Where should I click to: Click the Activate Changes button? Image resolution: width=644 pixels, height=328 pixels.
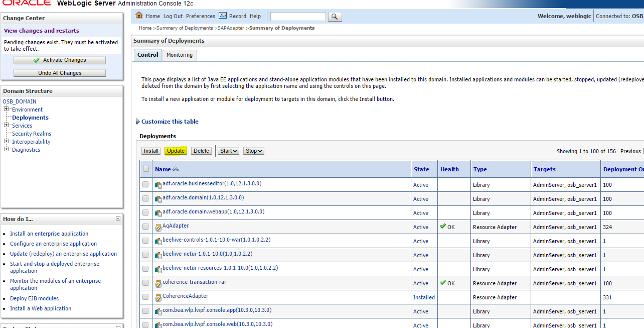[x=59, y=60]
